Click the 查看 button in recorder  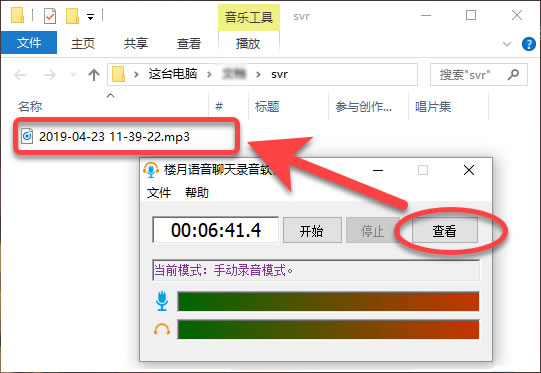[x=445, y=230]
